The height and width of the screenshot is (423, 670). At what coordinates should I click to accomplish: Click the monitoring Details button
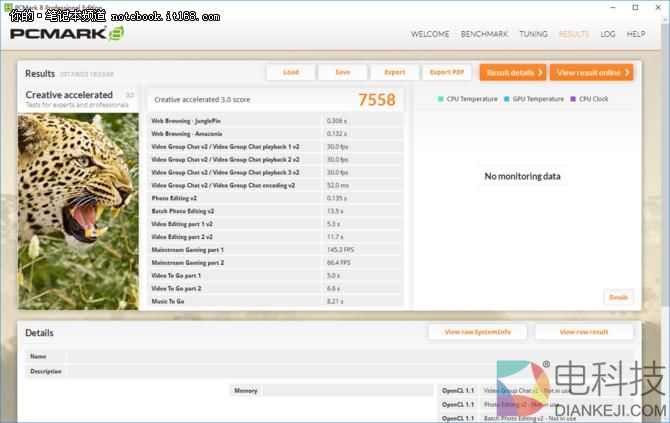tap(619, 297)
